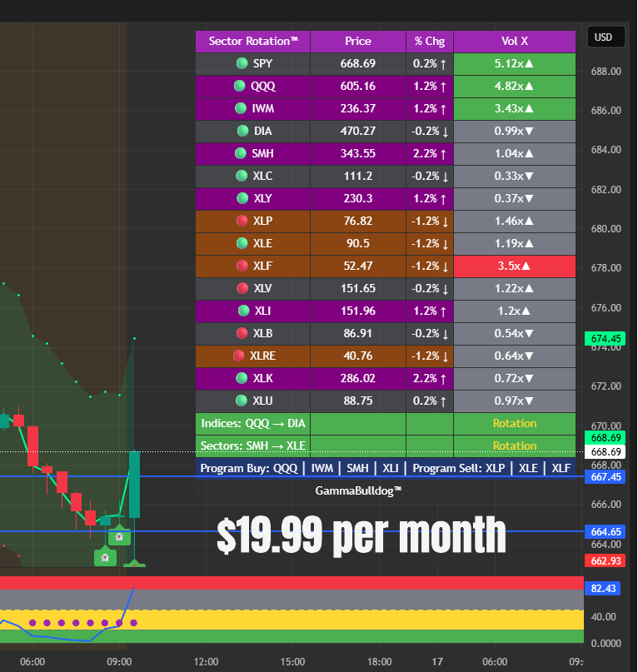Select the SPY price 668.69 cell
638x672 pixels.
pos(358,64)
